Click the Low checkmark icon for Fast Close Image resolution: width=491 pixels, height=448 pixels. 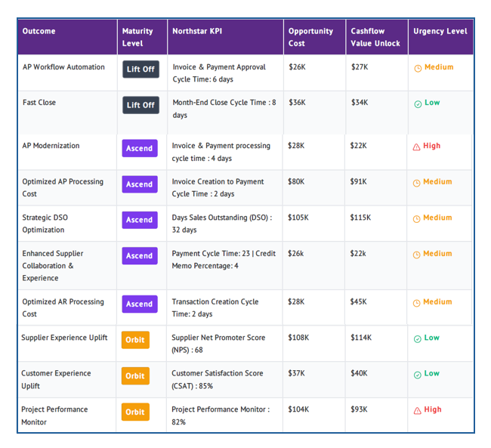click(x=418, y=104)
